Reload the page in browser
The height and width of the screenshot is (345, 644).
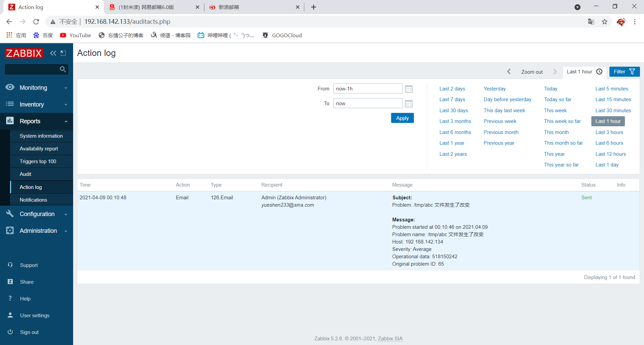(36, 22)
